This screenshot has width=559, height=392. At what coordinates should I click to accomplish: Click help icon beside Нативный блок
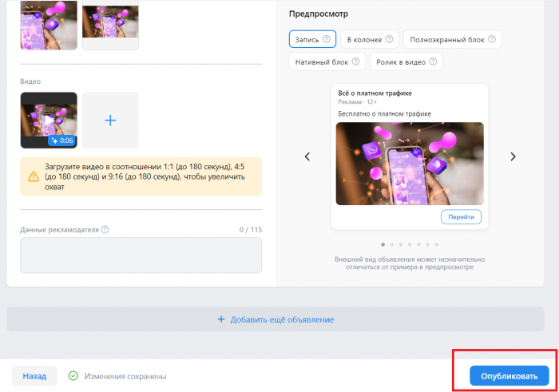(356, 61)
